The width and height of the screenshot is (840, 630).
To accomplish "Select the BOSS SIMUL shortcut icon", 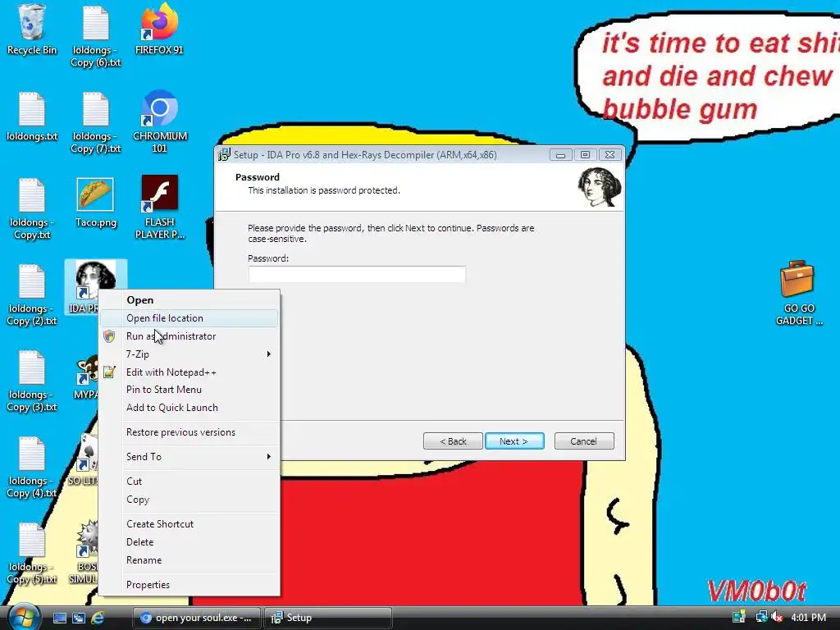I will coord(84,553).
